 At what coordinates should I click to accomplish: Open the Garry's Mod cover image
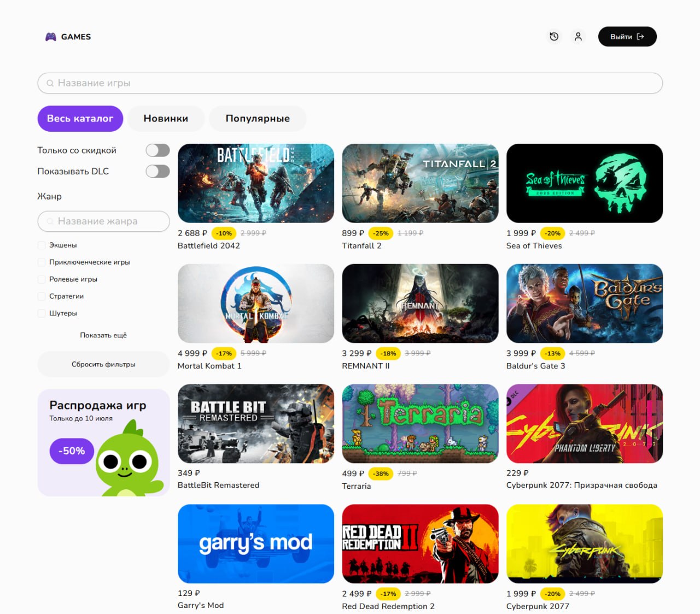click(x=256, y=544)
